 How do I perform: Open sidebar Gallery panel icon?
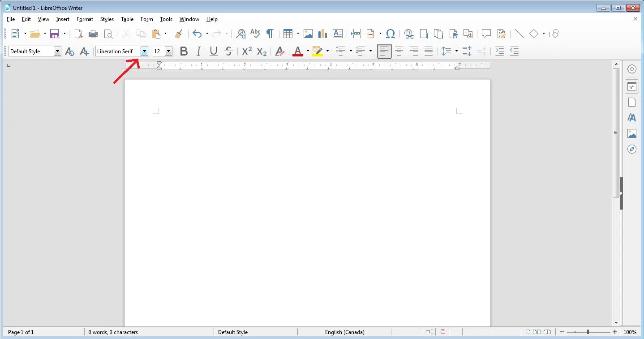tap(632, 133)
